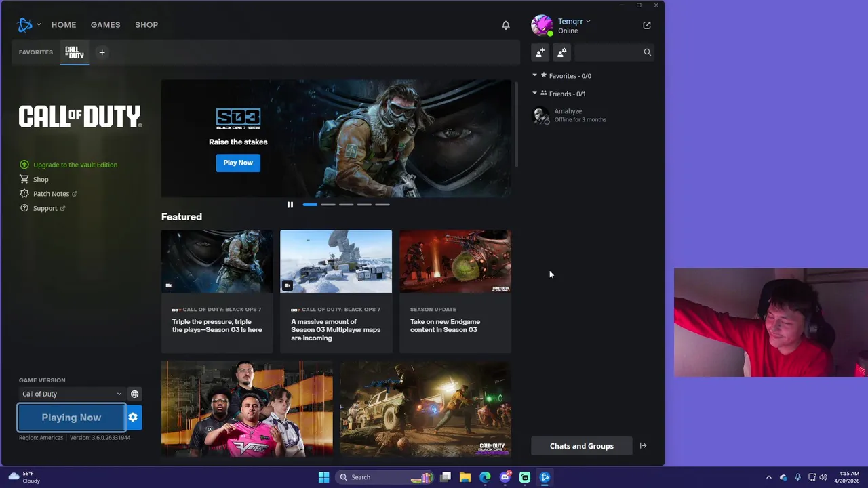Expand the Game Version dropdown
Screen dimensions: 868x488
coord(71,394)
